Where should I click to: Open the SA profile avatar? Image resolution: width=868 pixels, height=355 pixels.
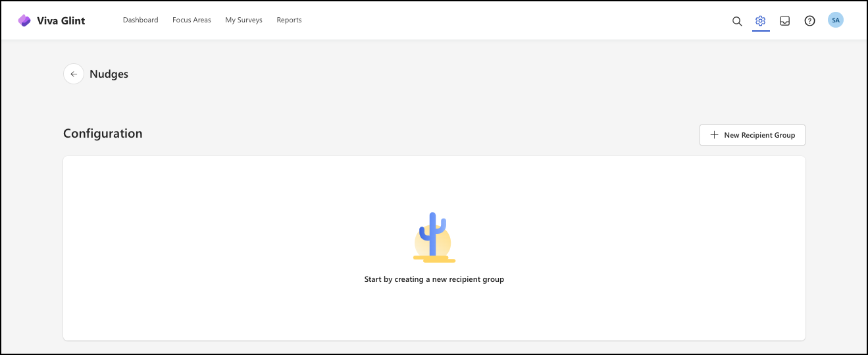pyautogui.click(x=836, y=20)
